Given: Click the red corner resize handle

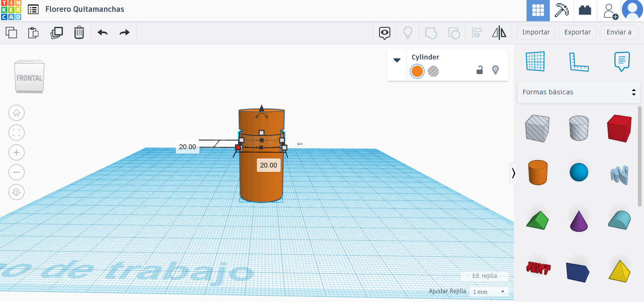Looking at the screenshot, I should pos(238,148).
